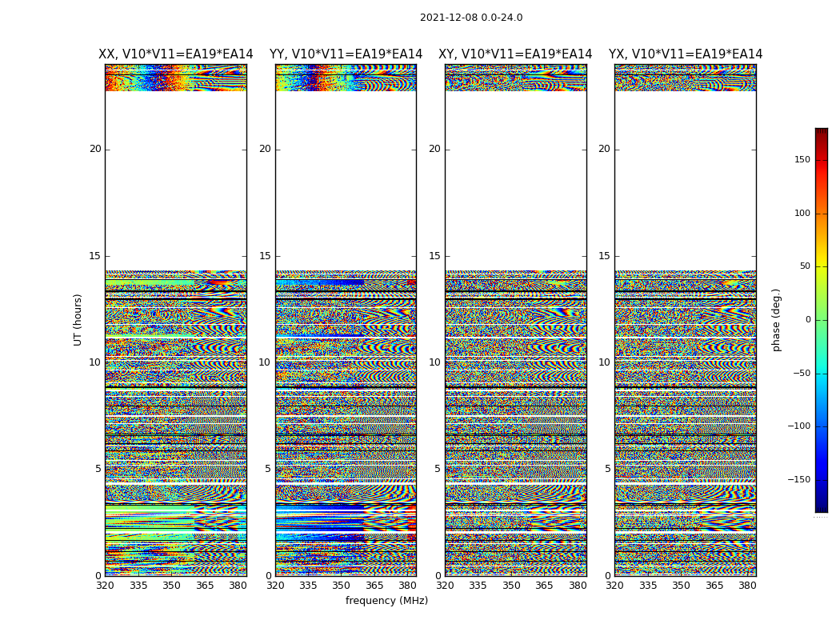Screen dimensions: 840x640
Task: Click the −150 tick on the colorbar
Action: click(799, 480)
